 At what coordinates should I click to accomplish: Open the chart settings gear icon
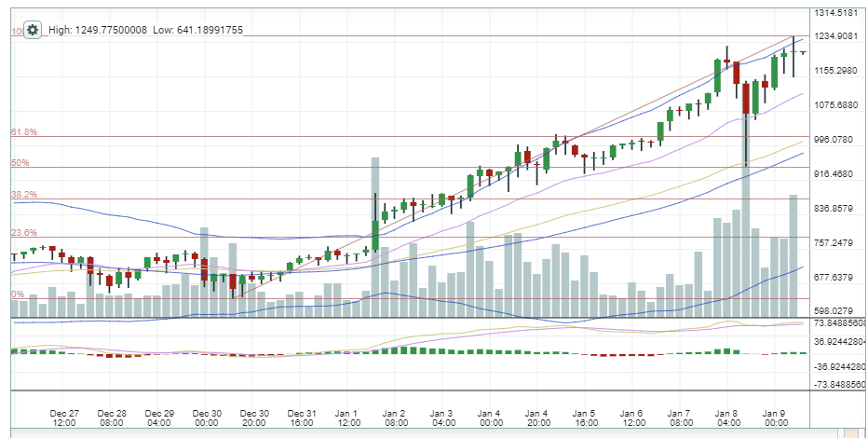[33, 30]
